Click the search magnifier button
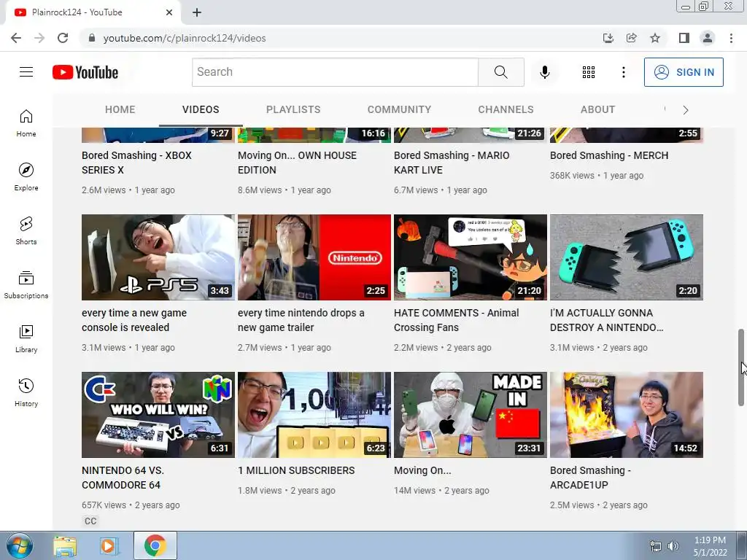 [x=500, y=72]
